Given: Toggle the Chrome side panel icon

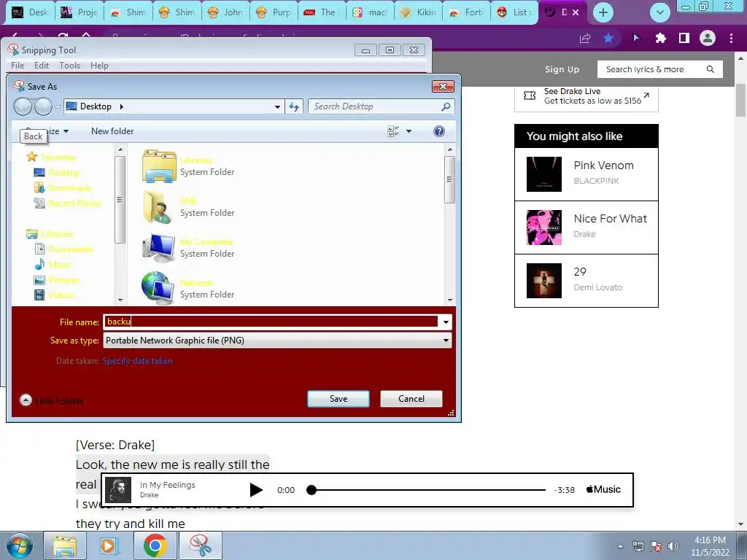Looking at the screenshot, I should pyautogui.click(x=684, y=38).
